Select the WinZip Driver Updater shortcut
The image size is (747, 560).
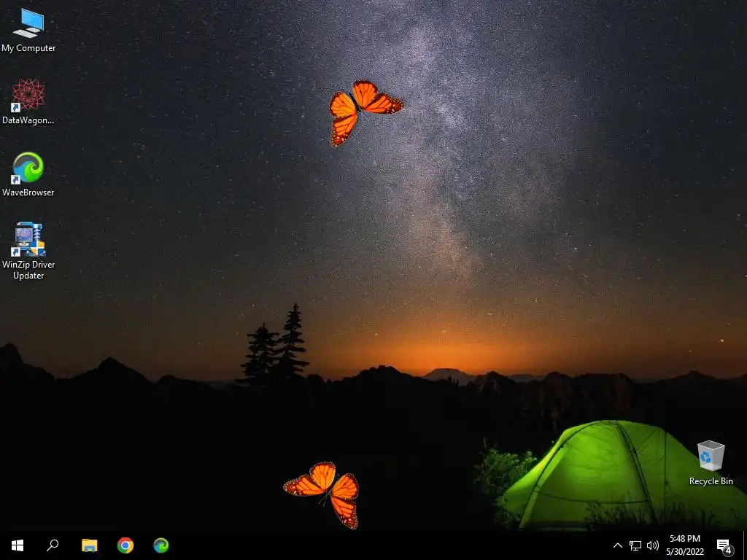click(x=28, y=251)
